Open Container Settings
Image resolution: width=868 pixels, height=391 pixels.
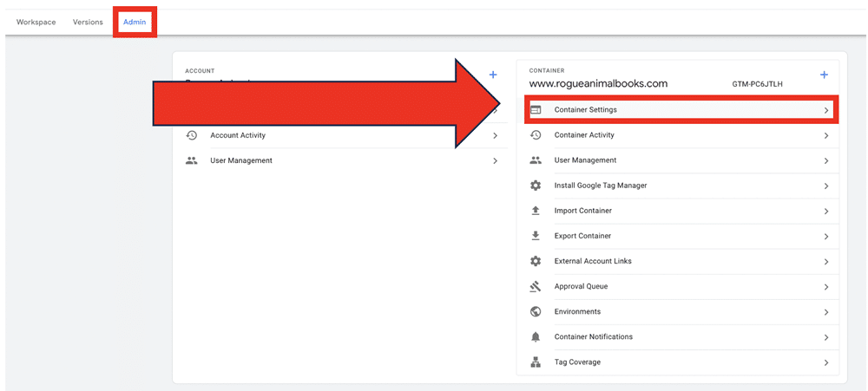coord(681,110)
